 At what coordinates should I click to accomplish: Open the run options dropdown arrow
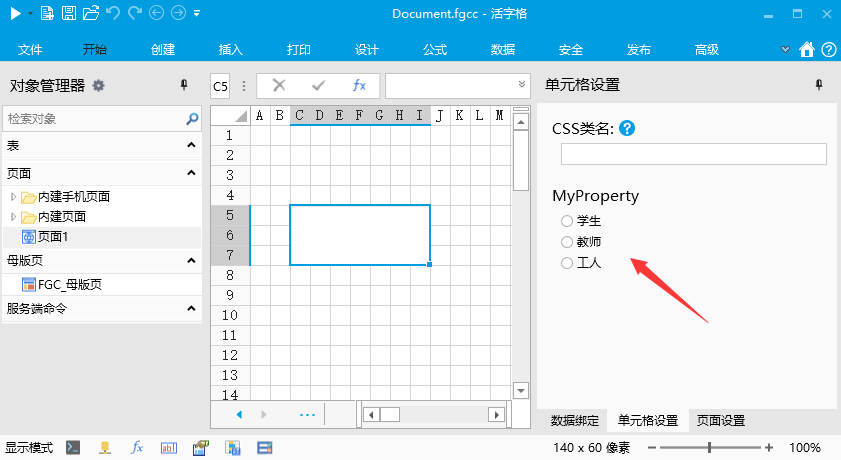point(30,13)
